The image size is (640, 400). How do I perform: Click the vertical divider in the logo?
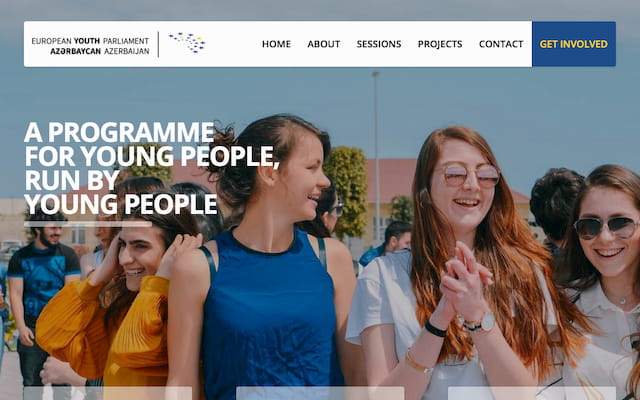click(158, 44)
